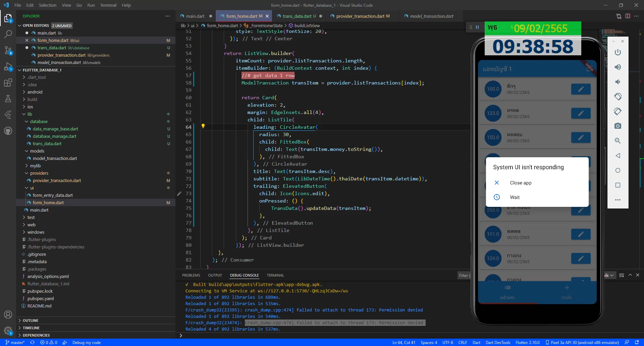Viewport: 644px width, 346px height.
Task: Click the emulator volume down icon
Action: (618, 82)
